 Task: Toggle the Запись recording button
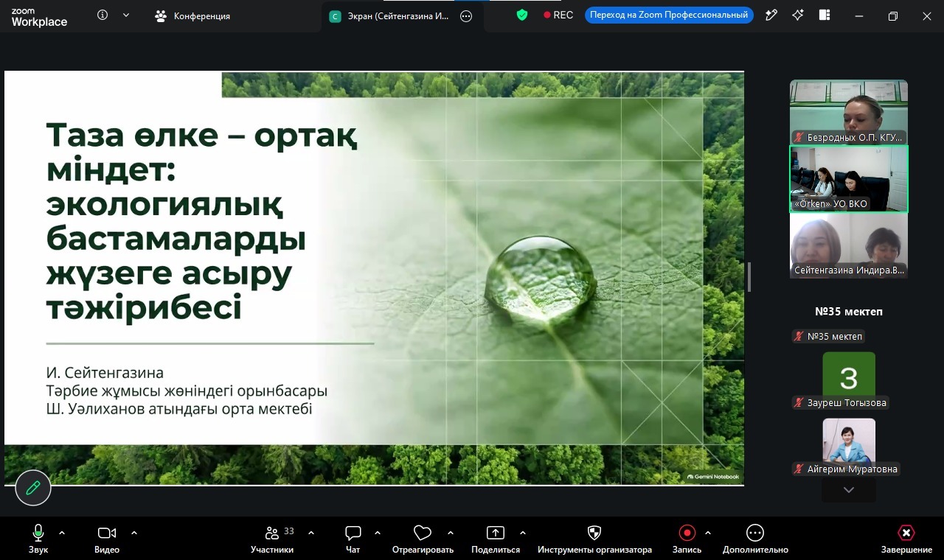point(687,539)
